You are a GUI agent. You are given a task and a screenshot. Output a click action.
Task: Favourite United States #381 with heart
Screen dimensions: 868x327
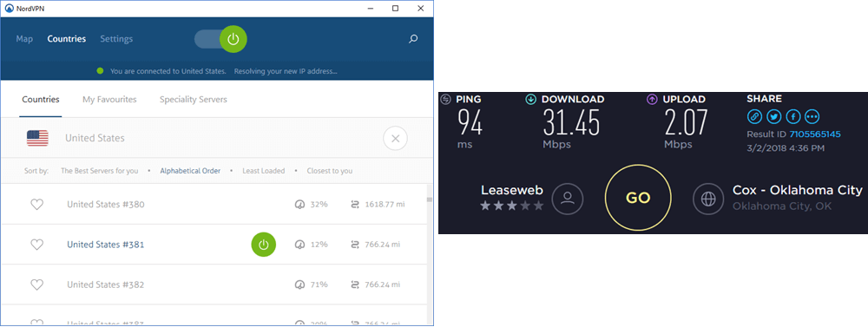[x=36, y=245]
